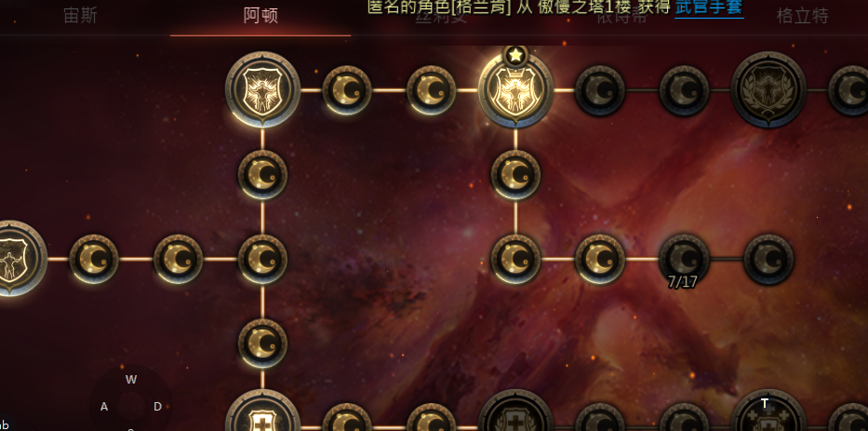Select the dimmed laurel shield node in the top row
This screenshot has width=868, height=431.
coord(768,89)
